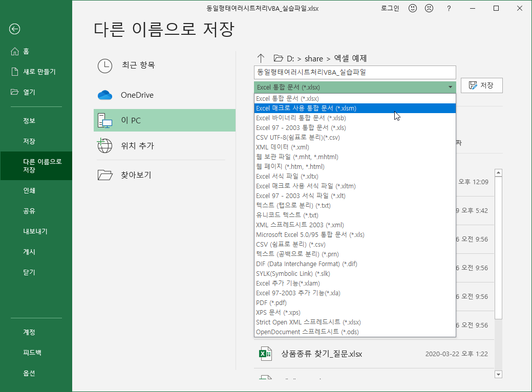Go up one folder level arrow
This screenshot has width=532, height=392.
(261, 58)
